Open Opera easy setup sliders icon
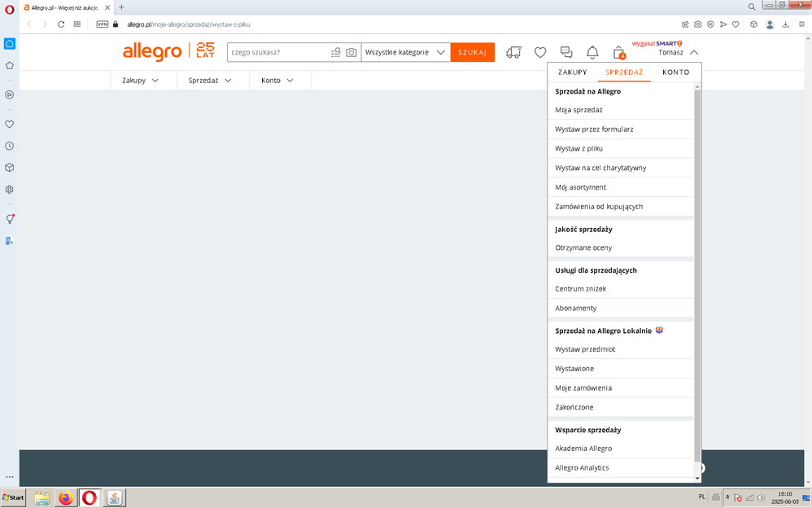Image resolution: width=812 pixels, height=508 pixels. click(x=801, y=24)
